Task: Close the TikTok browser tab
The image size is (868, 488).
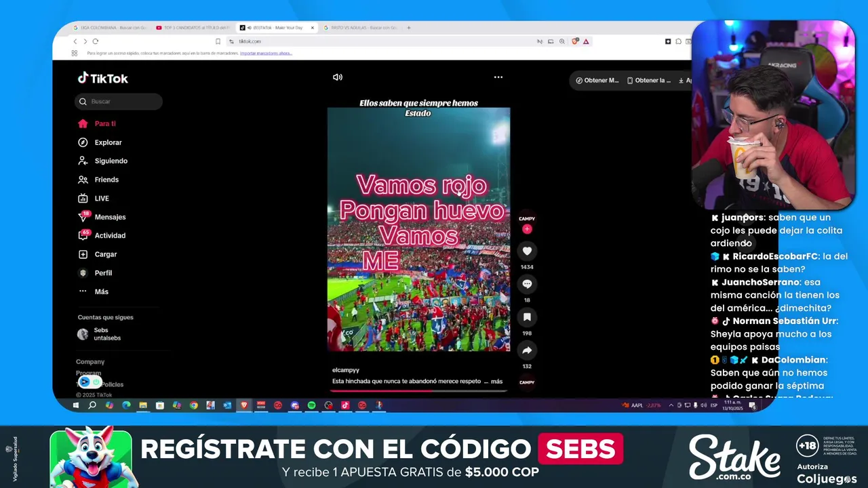Action: [313, 28]
